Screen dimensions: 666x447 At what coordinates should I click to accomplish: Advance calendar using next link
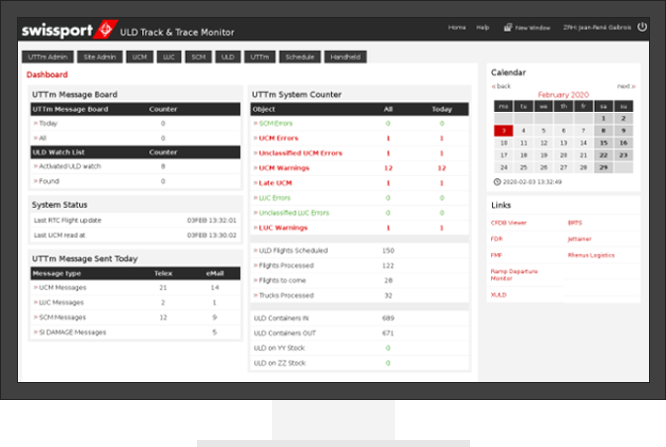point(624,86)
